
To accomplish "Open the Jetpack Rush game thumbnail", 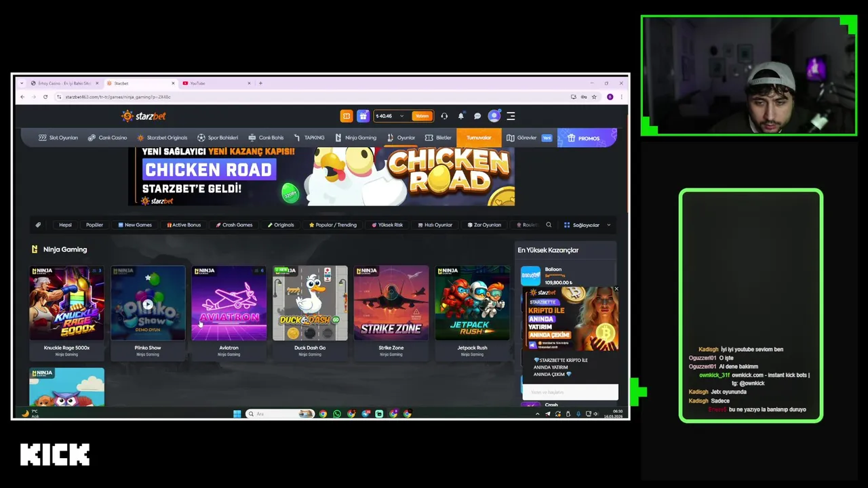I will 472,303.
